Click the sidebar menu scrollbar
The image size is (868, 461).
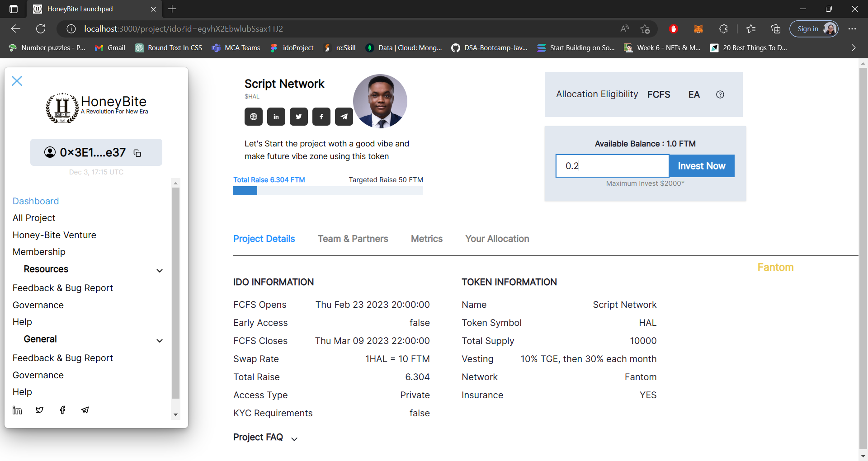pos(175,293)
